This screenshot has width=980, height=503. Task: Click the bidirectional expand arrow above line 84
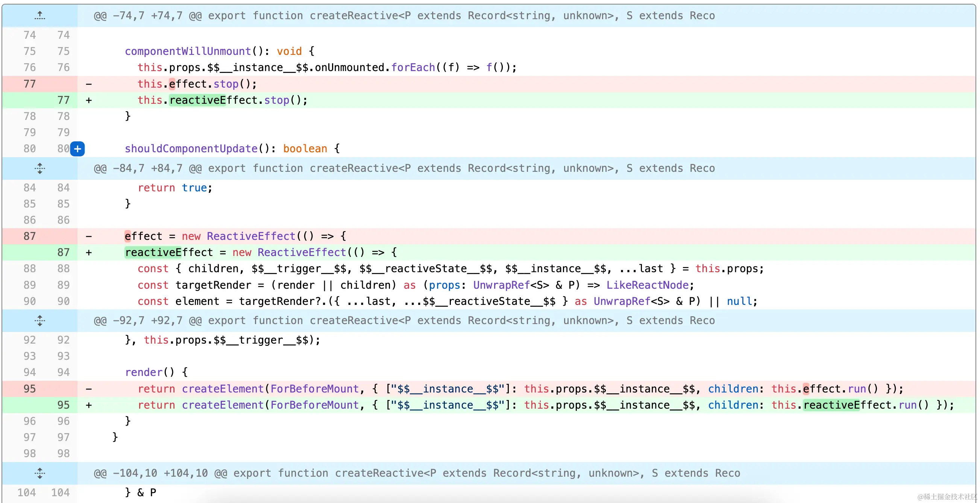(x=39, y=168)
